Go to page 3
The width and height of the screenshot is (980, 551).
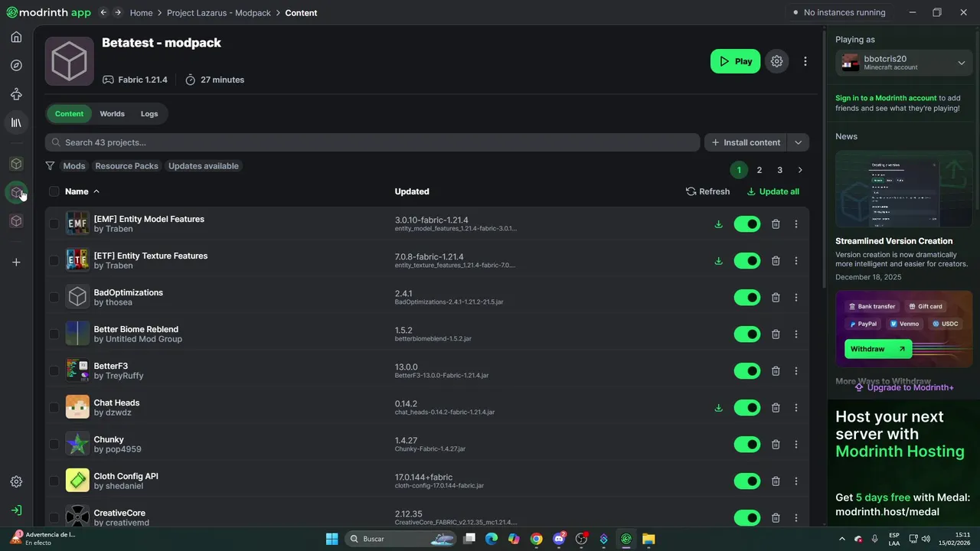click(779, 170)
